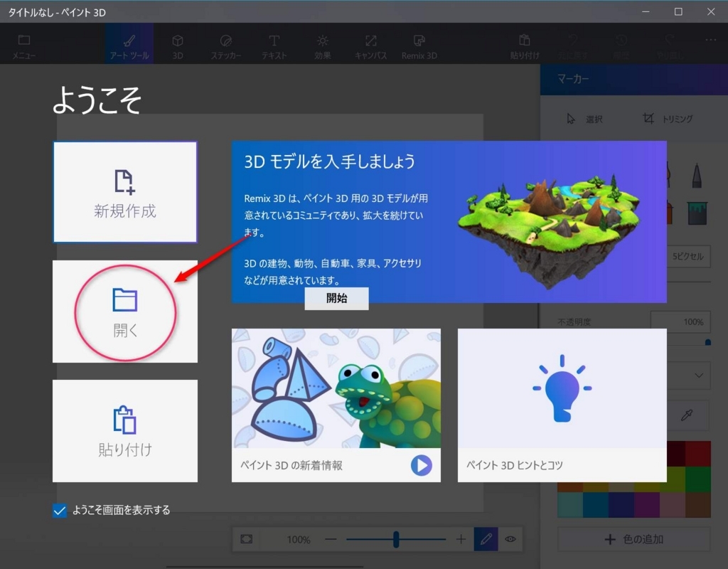Screen dimensions: 728x569
Task: Click the zoom in plus icon
Action: point(461,539)
